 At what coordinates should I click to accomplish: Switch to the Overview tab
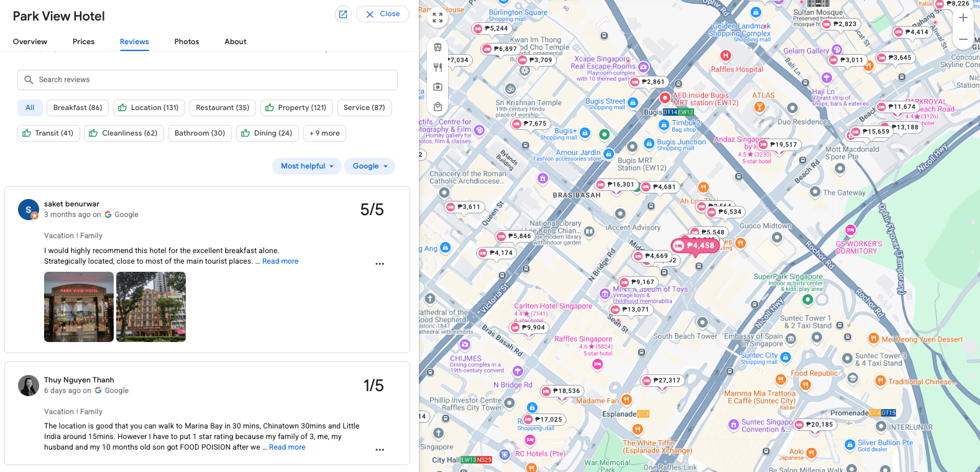pyautogui.click(x=30, y=42)
